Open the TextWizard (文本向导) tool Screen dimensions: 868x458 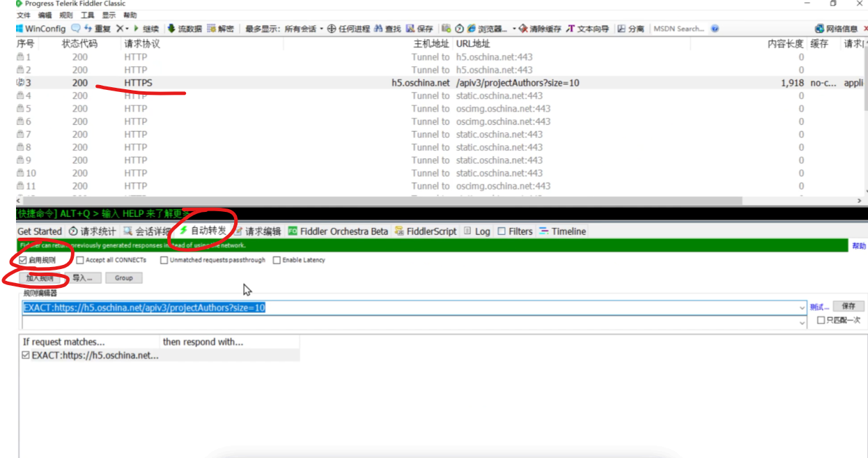[587, 29]
